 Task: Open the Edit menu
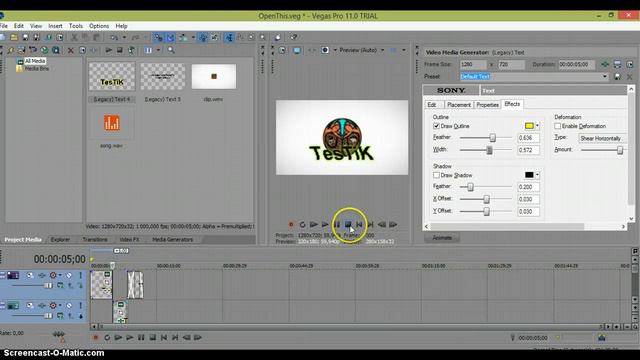pyautogui.click(x=19, y=26)
